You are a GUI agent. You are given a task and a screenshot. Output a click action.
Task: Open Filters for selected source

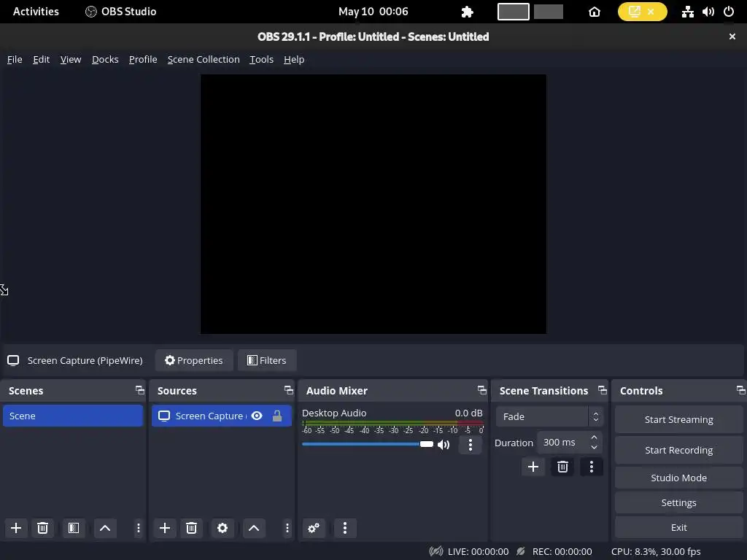coord(267,360)
